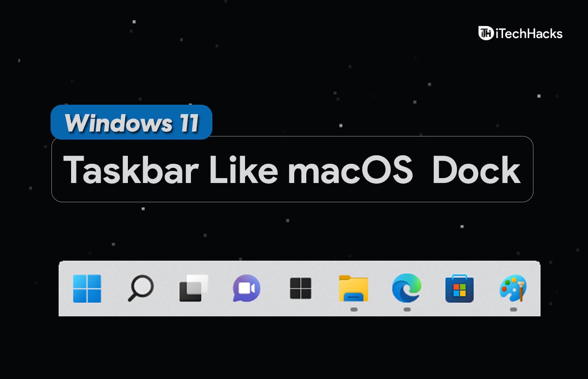The width and height of the screenshot is (588, 379).
Task: Click the black Windows logo icon
Action: (300, 289)
